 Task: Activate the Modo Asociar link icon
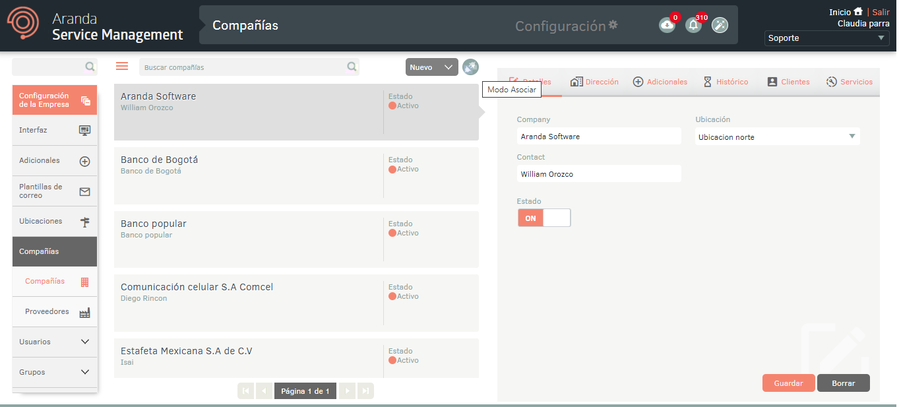pyautogui.click(x=470, y=67)
